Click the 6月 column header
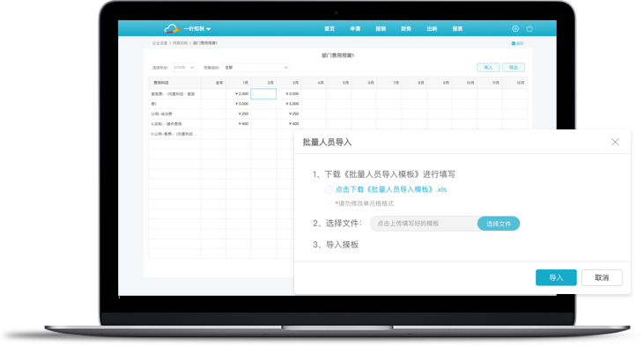 (364, 83)
